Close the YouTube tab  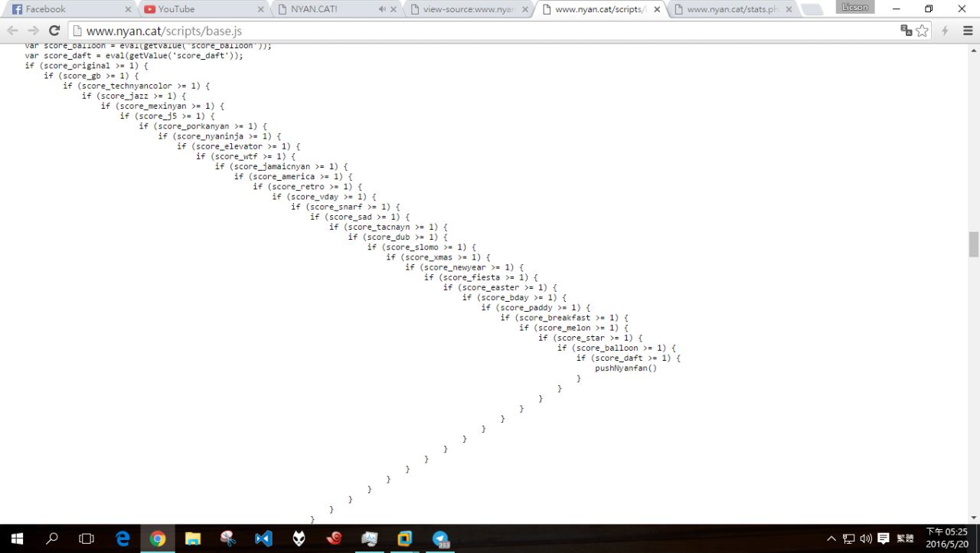(260, 9)
